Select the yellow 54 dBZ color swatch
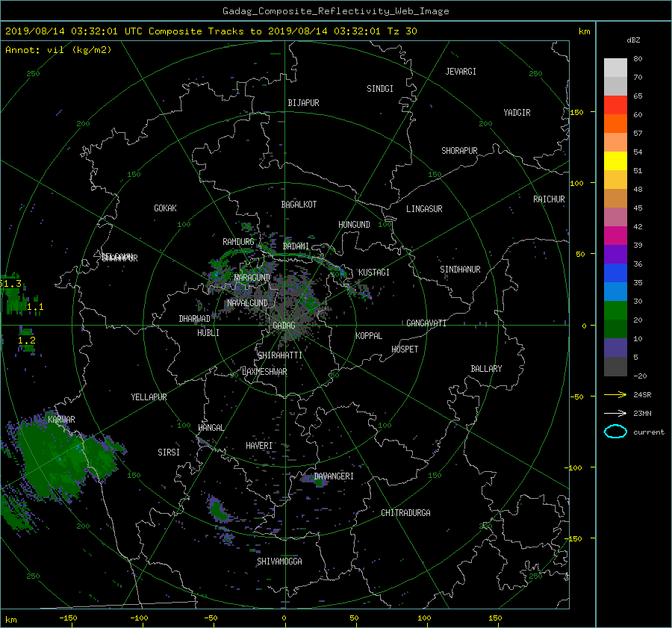Screen dimensions: 672x628 615,161
